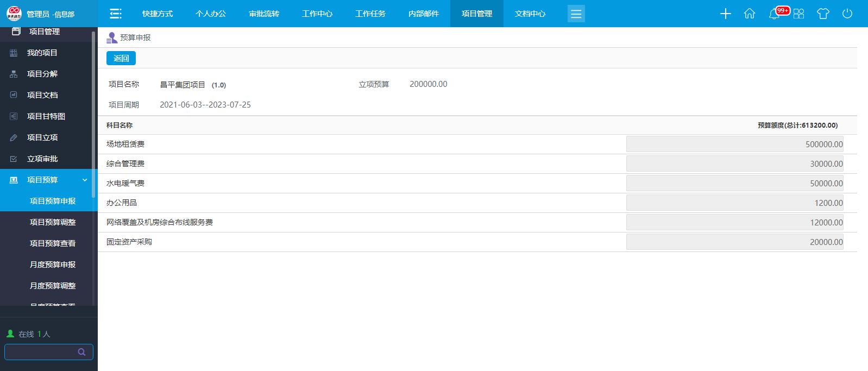868x371 pixels.
Task: Go to home via house icon
Action: pos(750,14)
